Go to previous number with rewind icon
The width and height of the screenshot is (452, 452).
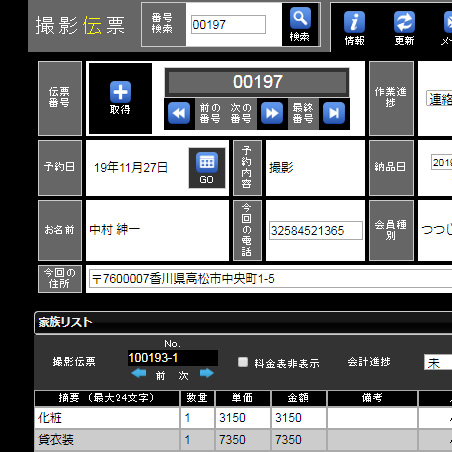179,113
